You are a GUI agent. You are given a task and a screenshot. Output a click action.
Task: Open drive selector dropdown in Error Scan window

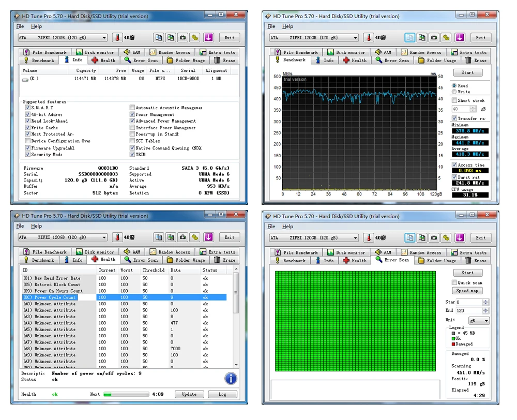click(x=314, y=237)
